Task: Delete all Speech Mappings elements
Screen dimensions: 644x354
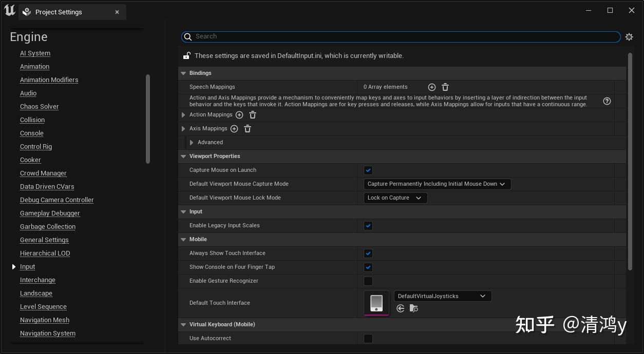Action: tap(445, 87)
